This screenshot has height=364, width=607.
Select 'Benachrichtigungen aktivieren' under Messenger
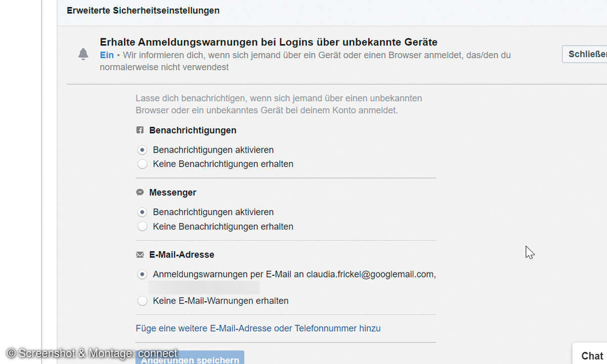click(x=143, y=212)
